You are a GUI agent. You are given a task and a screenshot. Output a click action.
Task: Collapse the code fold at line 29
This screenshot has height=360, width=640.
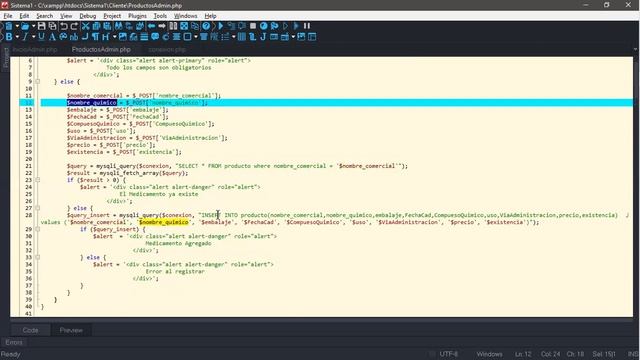click(38, 229)
